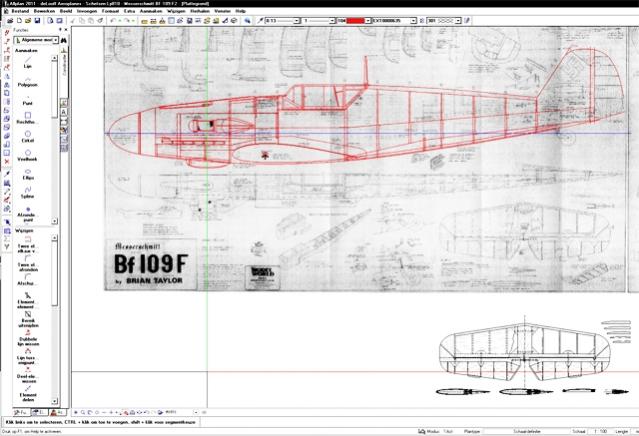The width and height of the screenshot is (639, 436).
Task: Switch to the third palette tab at bottom
Action: pyautogui.click(x=57, y=412)
